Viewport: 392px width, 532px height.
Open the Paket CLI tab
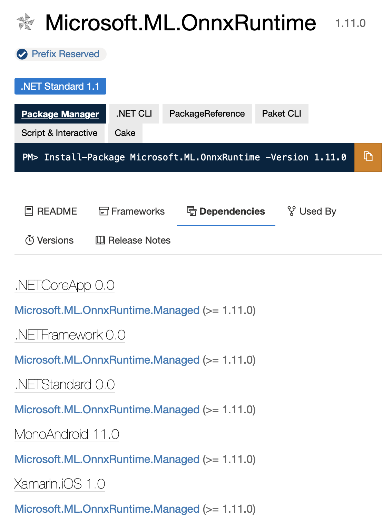[282, 114]
